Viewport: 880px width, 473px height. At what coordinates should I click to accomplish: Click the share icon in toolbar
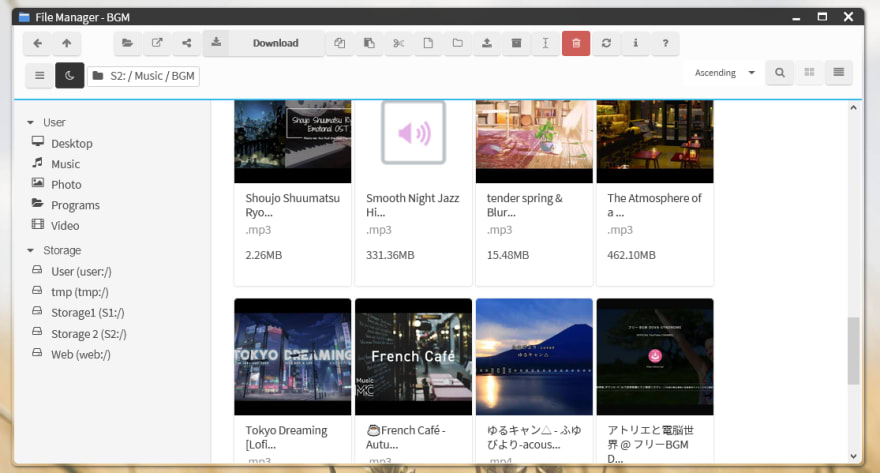click(x=187, y=43)
